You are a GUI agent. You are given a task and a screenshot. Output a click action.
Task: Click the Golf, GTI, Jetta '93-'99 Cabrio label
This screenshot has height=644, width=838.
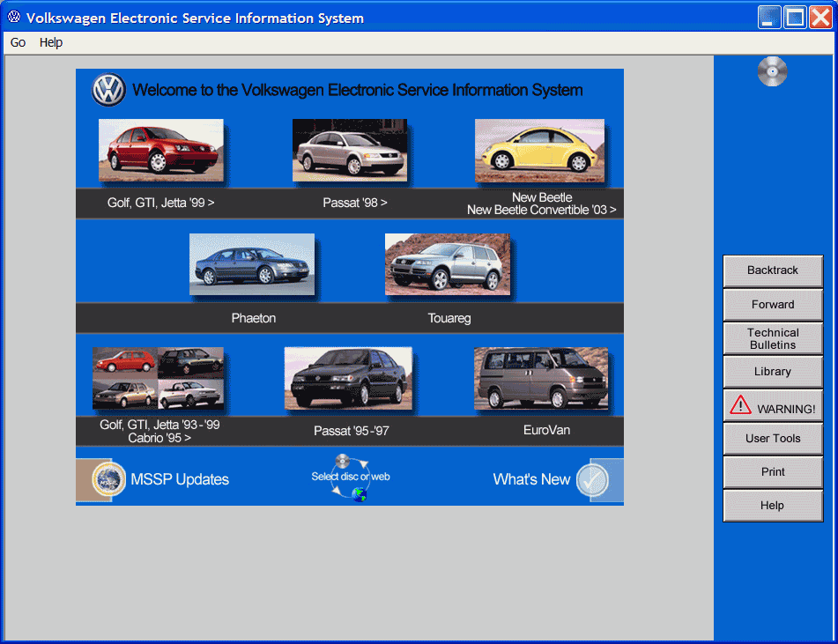(159, 432)
